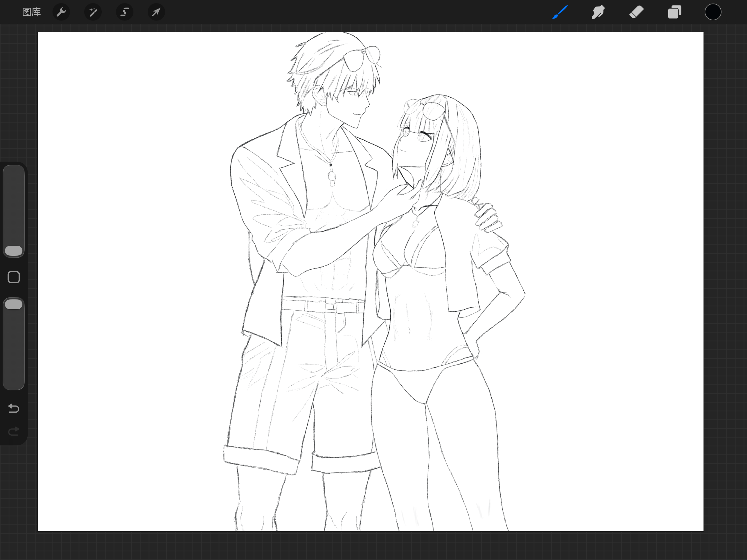Select the Eraser tool

coord(636,12)
